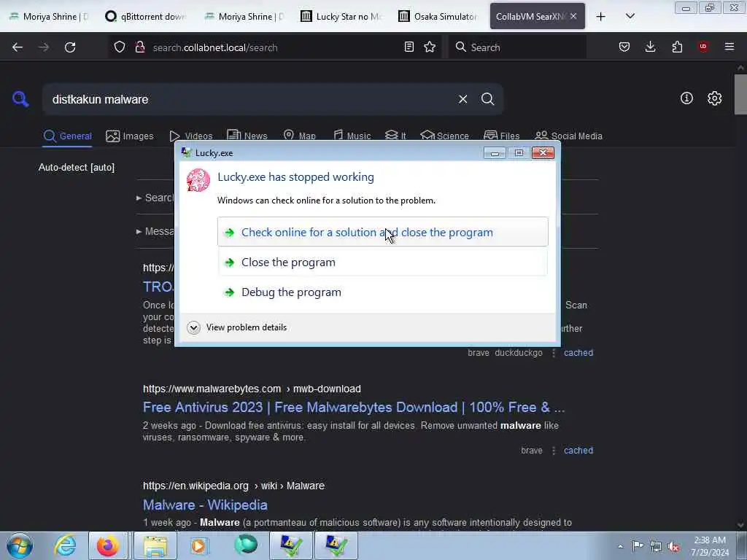Open the Windows Start menu
Image resolution: width=747 pixels, height=560 pixels.
(20, 546)
